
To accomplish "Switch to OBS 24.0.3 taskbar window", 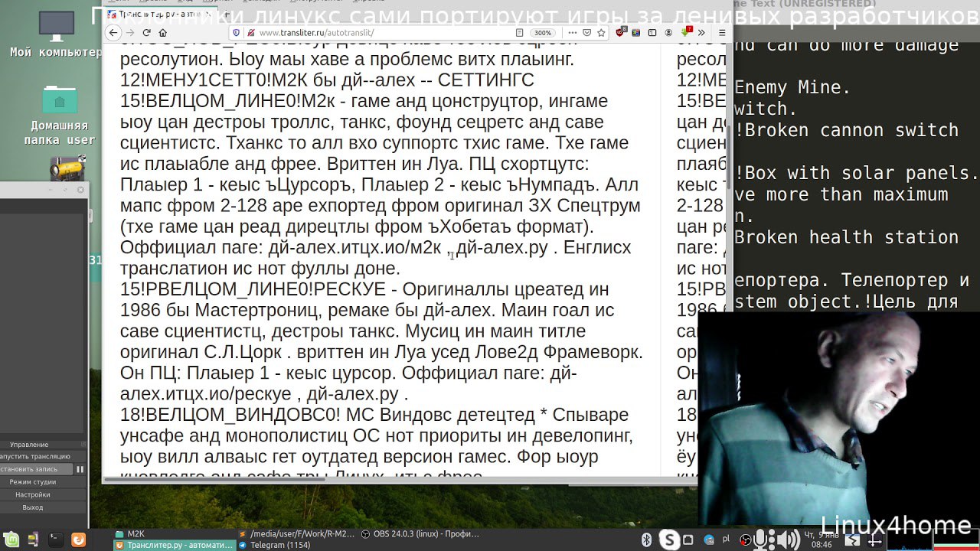I will coord(420,534).
